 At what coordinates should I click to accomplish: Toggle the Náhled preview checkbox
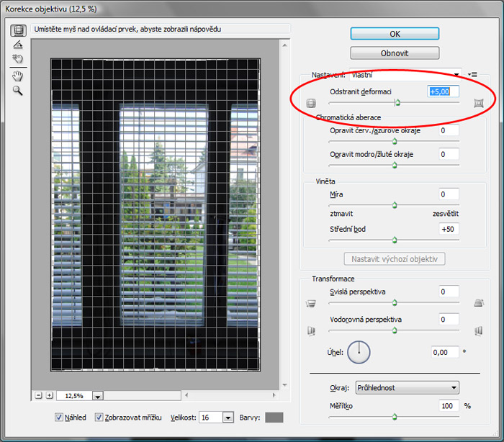[60, 417]
